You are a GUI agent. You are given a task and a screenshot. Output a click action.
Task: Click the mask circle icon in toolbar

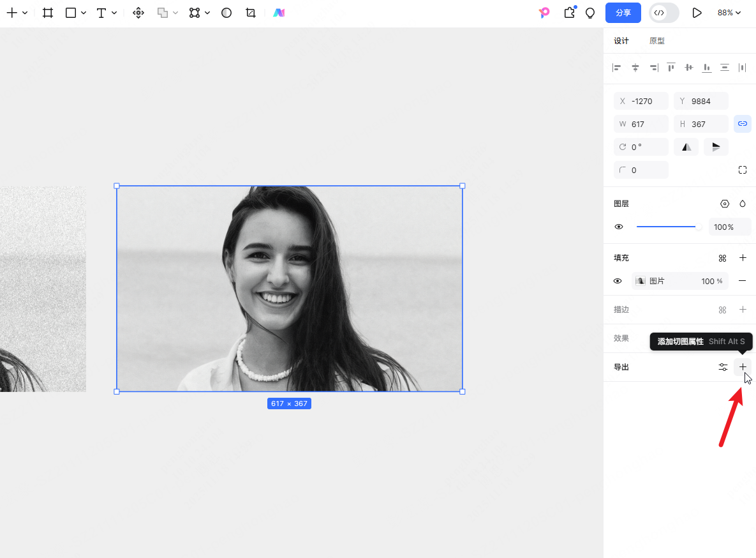pos(226,13)
